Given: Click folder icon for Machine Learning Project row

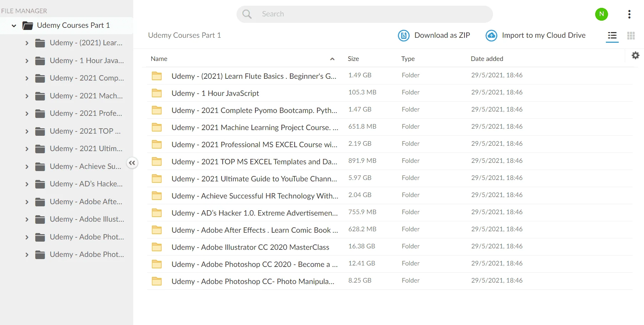Looking at the screenshot, I should tap(157, 127).
